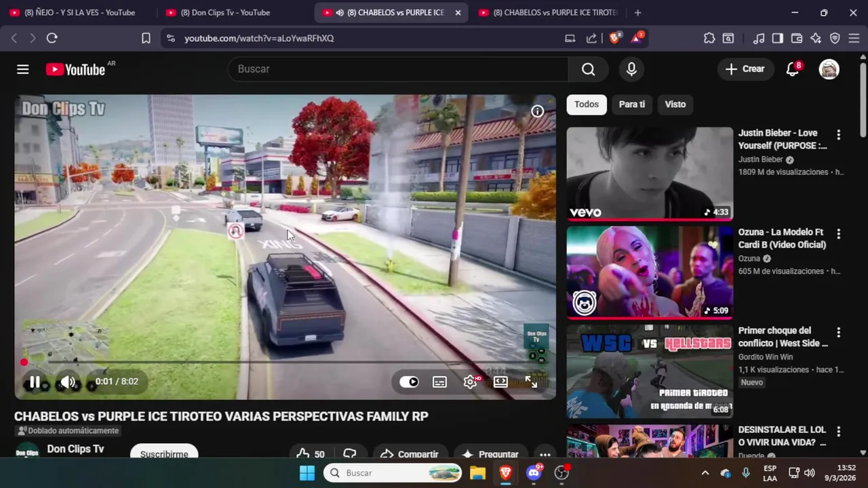Image resolution: width=868 pixels, height=488 pixels.
Task: Open options for DESINSTALAR EL LOL video
Action: [838, 432]
